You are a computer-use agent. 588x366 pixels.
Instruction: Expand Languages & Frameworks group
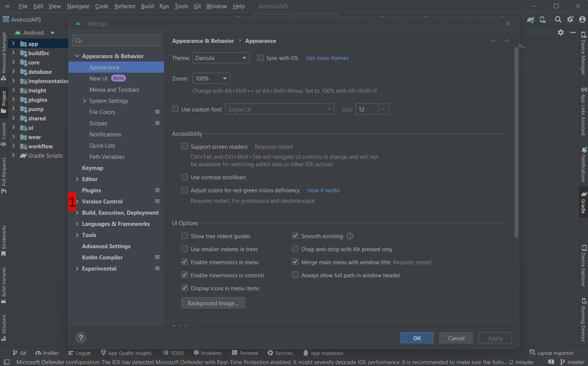(x=77, y=224)
